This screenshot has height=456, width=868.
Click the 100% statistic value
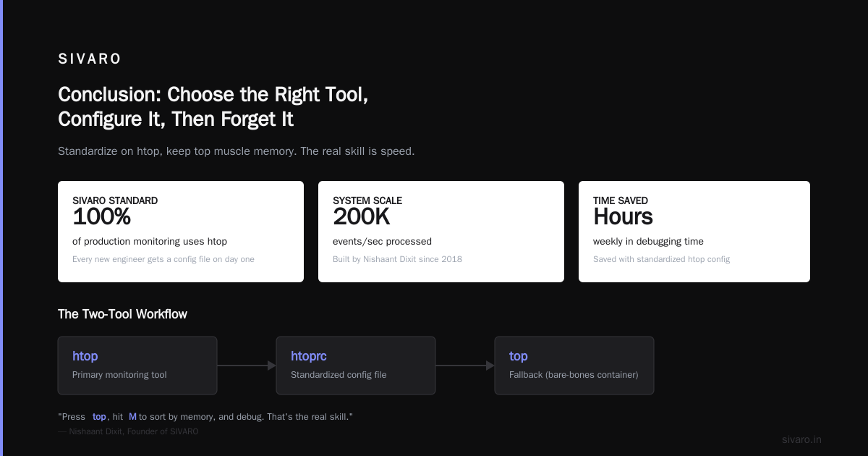[101, 216]
